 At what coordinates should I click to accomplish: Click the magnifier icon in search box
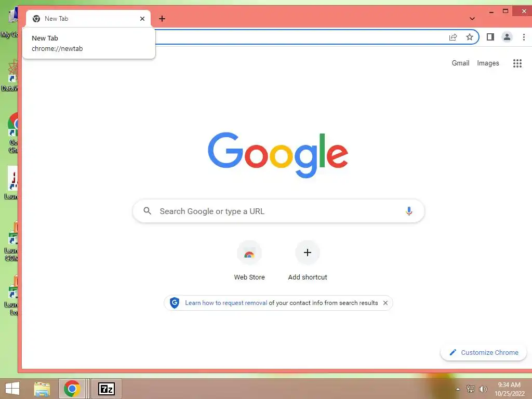click(147, 211)
